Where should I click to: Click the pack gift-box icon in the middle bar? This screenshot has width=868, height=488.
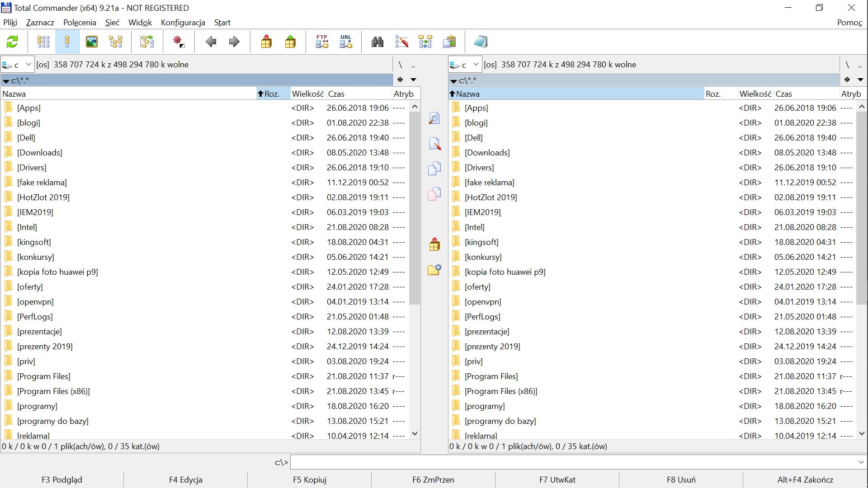[434, 244]
